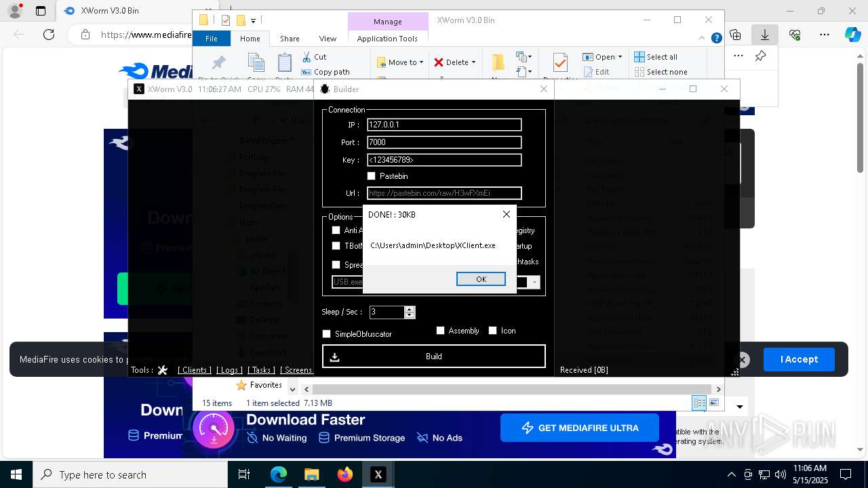Viewport: 868px width, 488px height.
Task: Open the File menu in Explorer
Action: (212, 39)
